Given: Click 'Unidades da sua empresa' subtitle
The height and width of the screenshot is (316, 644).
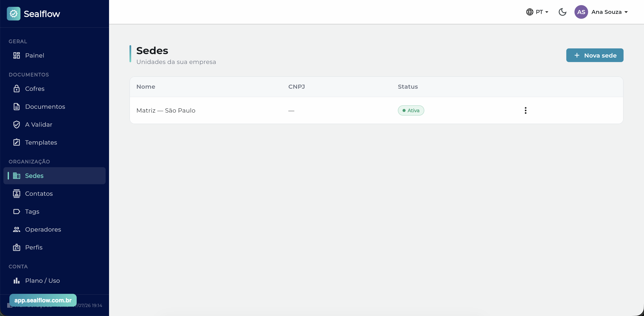Looking at the screenshot, I should tap(176, 62).
